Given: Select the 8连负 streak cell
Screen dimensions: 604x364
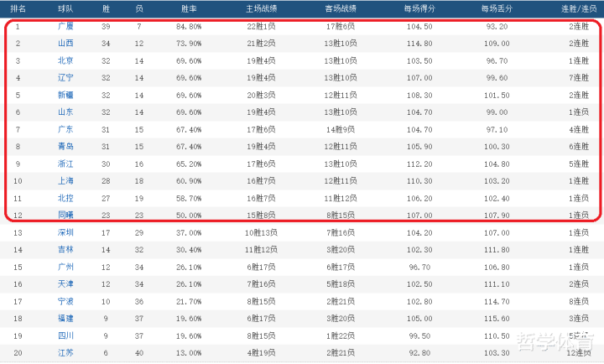Looking at the screenshot, I should [579, 301].
